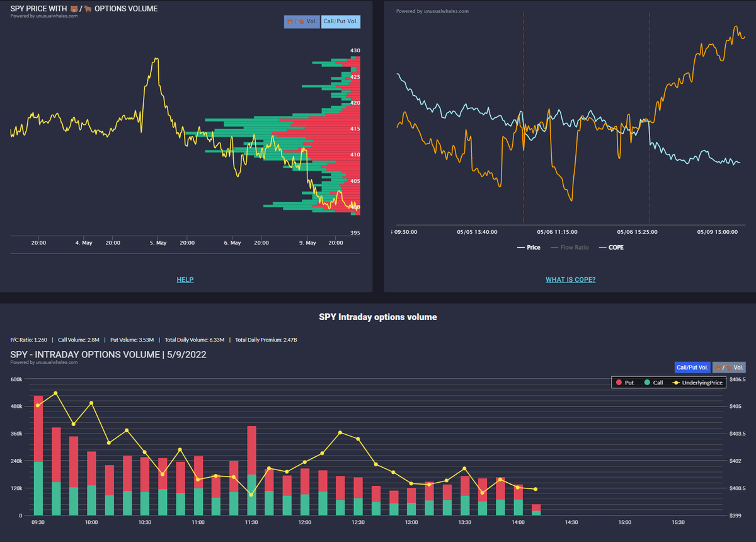Select bear/bull Vol. button in SPY price chart
Screen dimensions: 756x542
[302, 21]
